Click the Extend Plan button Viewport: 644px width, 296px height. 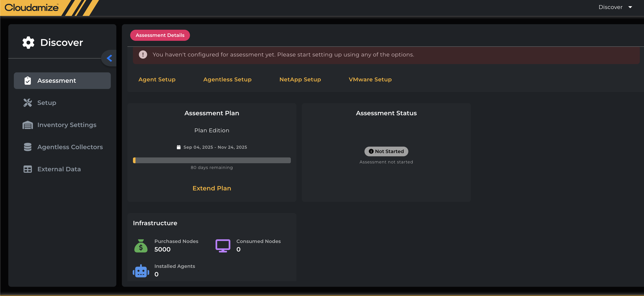(211, 188)
